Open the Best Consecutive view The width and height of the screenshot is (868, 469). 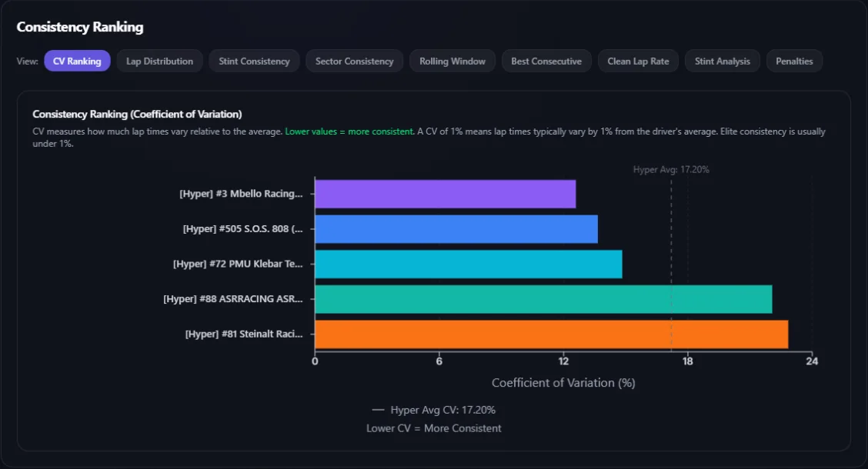tap(546, 61)
